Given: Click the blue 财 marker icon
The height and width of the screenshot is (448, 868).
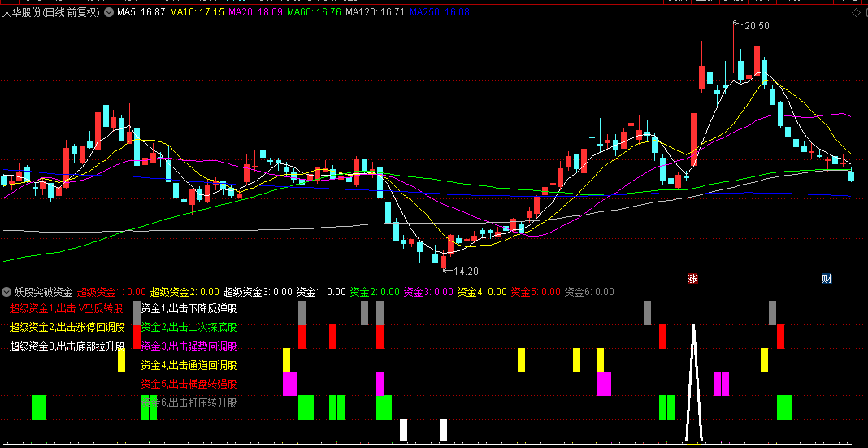Looking at the screenshot, I should 827,279.
